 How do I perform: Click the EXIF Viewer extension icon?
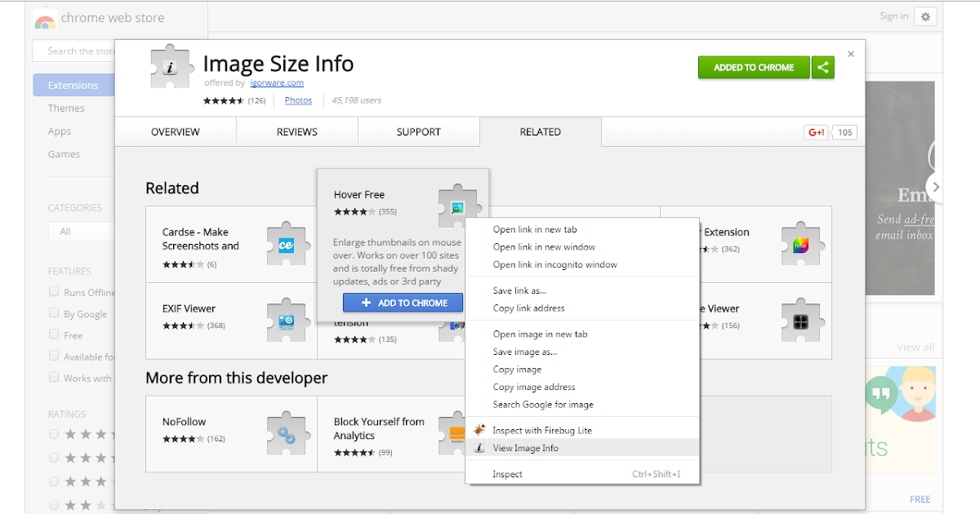pyautogui.click(x=287, y=320)
